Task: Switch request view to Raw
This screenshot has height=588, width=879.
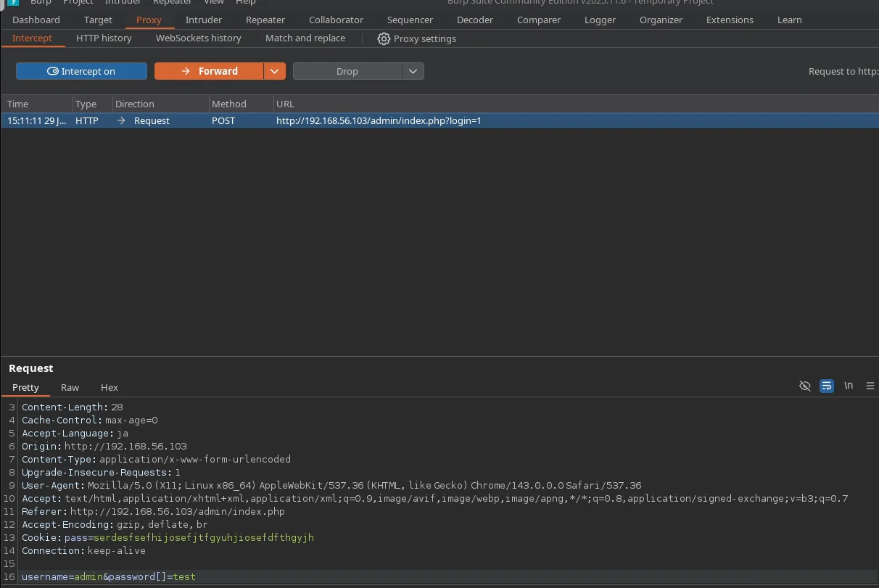Action: 70,387
